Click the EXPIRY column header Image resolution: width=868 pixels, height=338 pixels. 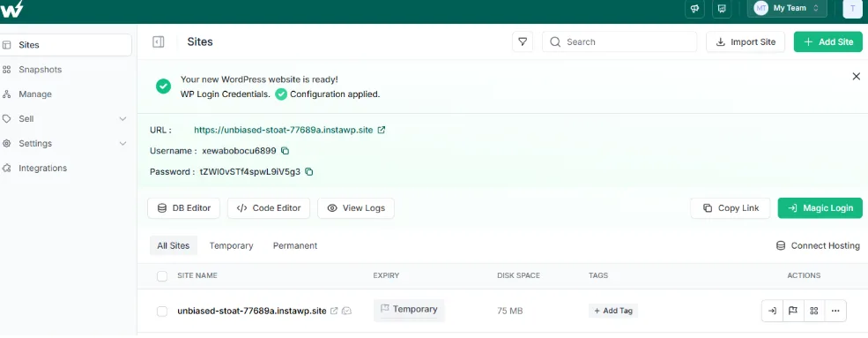tap(386, 275)
